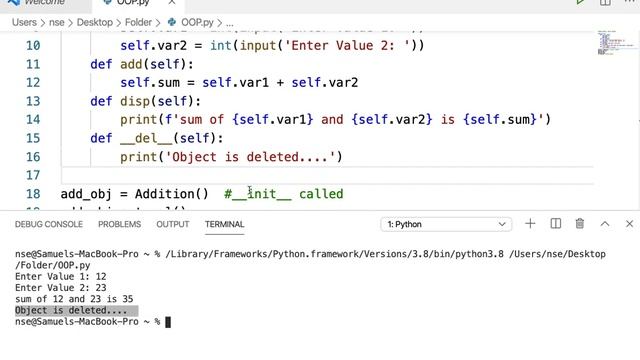The width and height of the screenshot is (640, 360).
Task: Kill terminal with trash icon
Action: tap(580, 224)
